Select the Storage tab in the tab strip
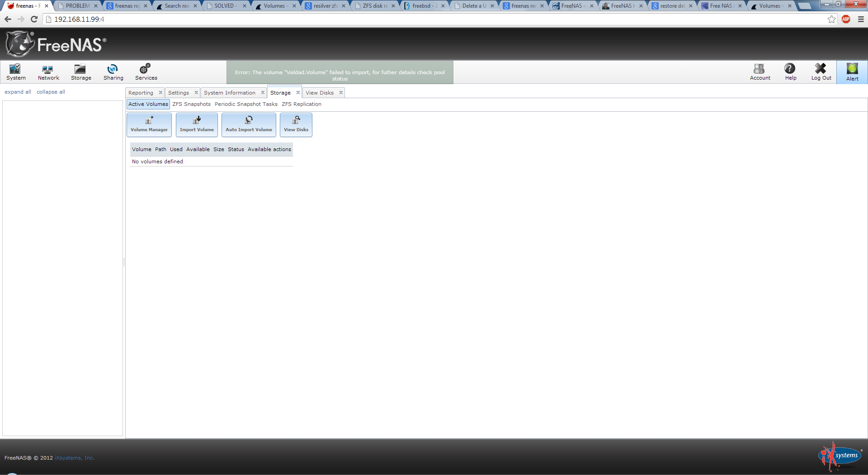Viewport: 868px width, 475px height. click(280, 93)
